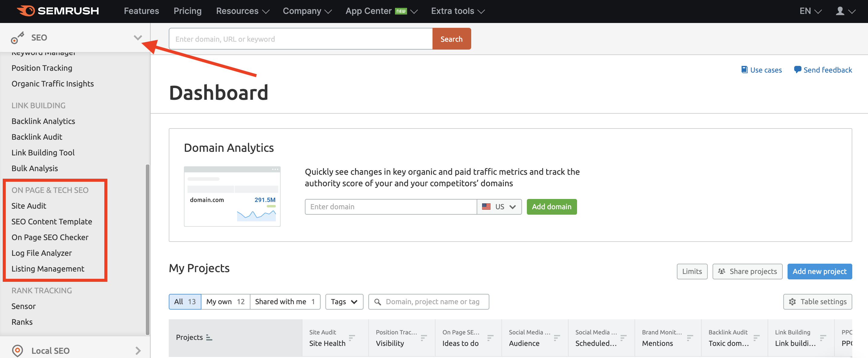The width and height of the screenshot is (868, 358).
Task: Open the Company dropdown menu
Action: (x=307, y=11)
